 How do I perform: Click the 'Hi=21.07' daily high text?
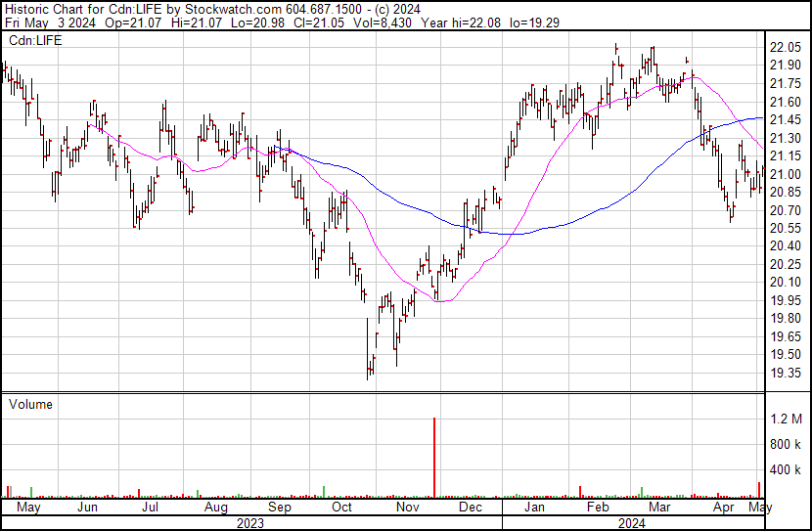point(195,22)
